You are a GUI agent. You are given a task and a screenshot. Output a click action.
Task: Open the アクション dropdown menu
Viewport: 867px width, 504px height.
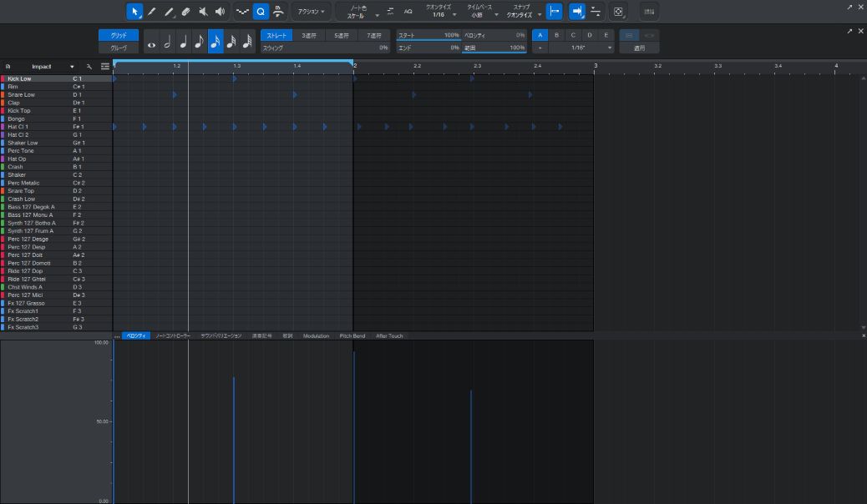pos(312,12)
